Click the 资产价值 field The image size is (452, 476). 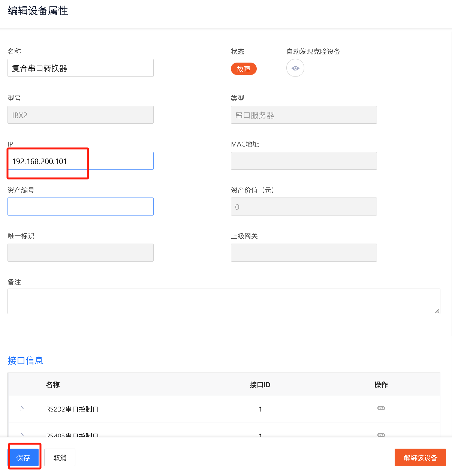[304, 207]
